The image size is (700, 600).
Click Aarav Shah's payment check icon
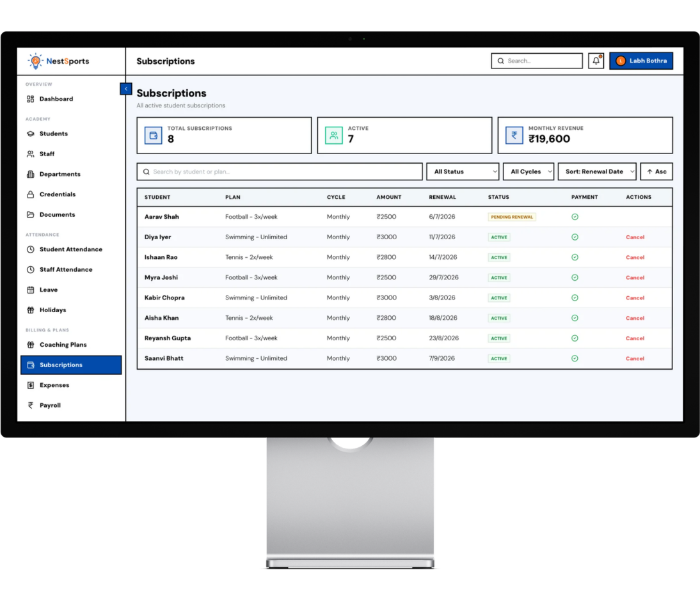pyautogui.click(x=575, y=216)
